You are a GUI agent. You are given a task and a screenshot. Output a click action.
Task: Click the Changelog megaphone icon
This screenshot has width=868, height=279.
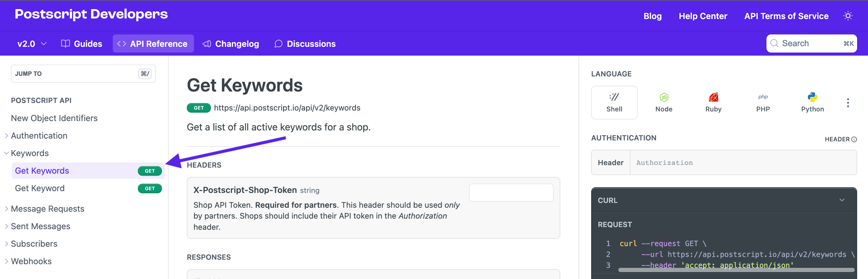click(x=206, y=43)
